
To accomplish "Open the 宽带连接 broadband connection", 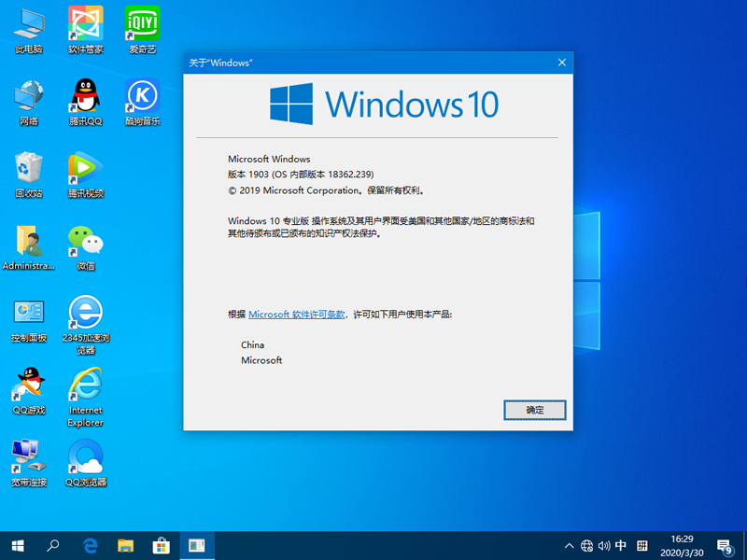I will (x=27, y=457).
